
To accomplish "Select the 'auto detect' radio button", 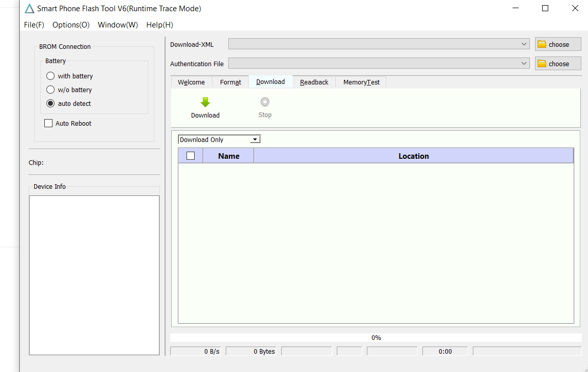I will 50,103.
